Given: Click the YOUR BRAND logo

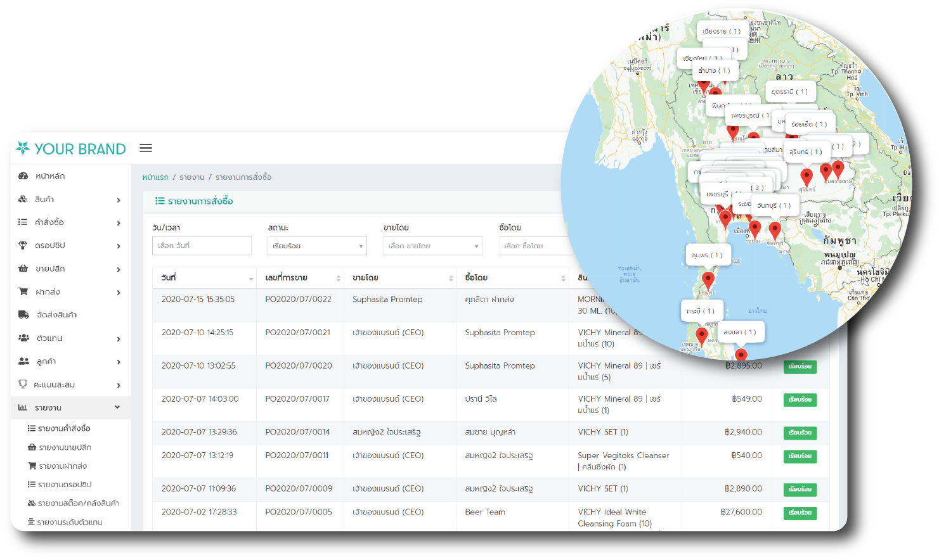Looking at the screenshot, I should [x=71, y=149].
